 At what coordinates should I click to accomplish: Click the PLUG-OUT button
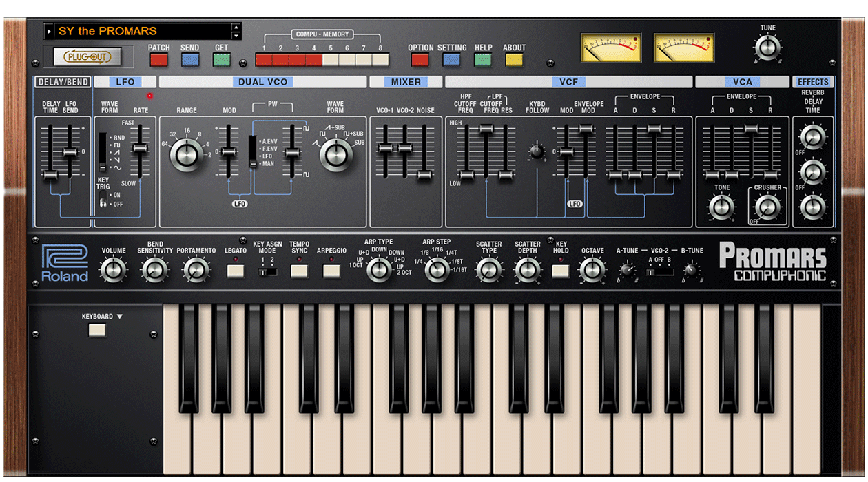pyautogui.click(x=87, y=56)
